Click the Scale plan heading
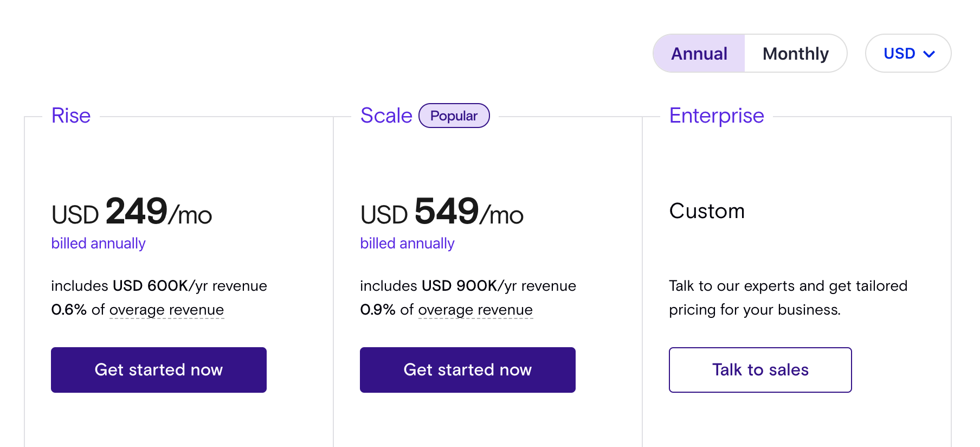 386,116
